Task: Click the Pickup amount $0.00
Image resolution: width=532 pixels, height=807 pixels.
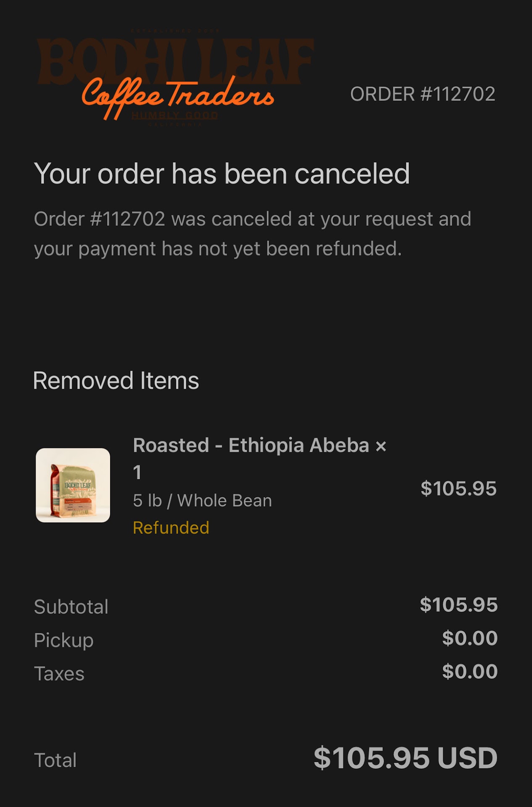Action: tap(469, 638)
